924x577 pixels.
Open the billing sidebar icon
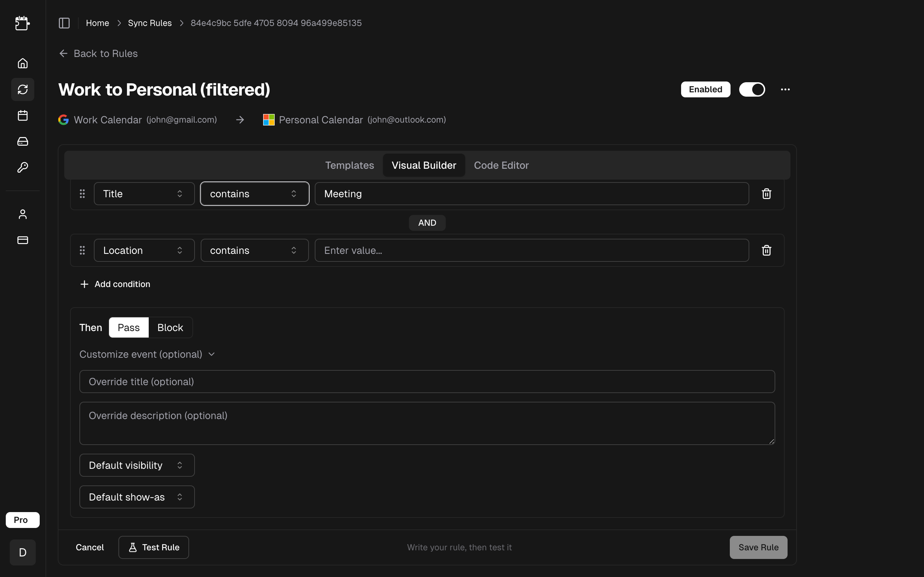tap(22, 240)
